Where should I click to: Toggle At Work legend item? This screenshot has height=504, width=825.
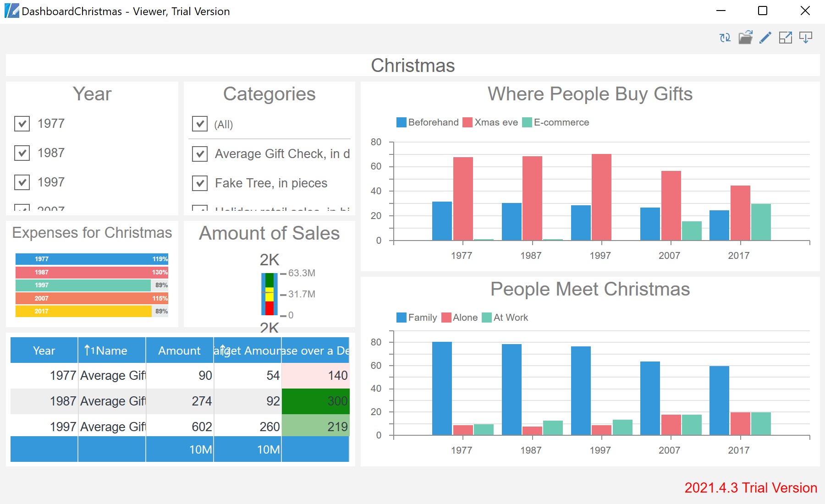pos(505,318)
